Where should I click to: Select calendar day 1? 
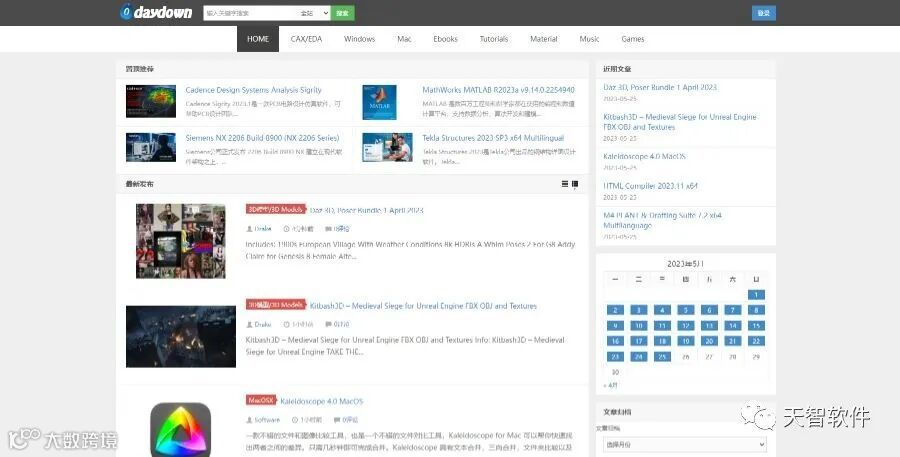(x=756, y=295)
